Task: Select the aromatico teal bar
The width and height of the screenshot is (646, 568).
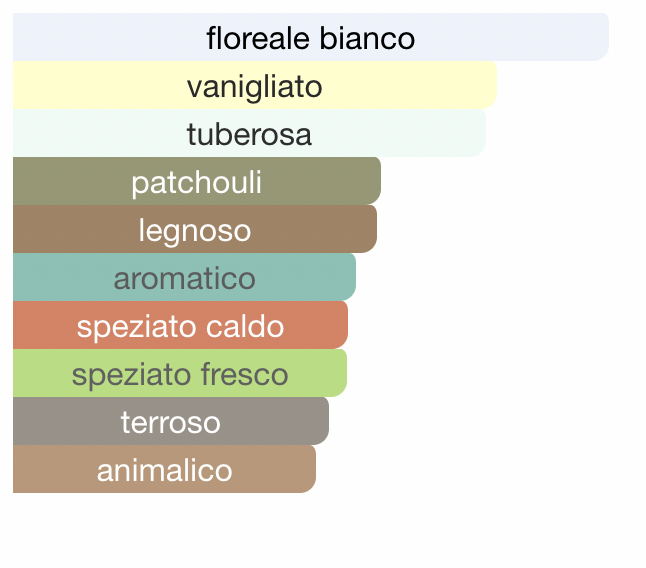Action: tap(185, 277)
